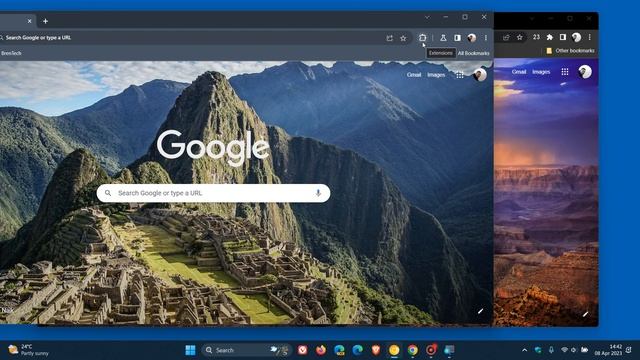
Task: Expand hidden system tray icons chevron
Action: pos(524,350)
